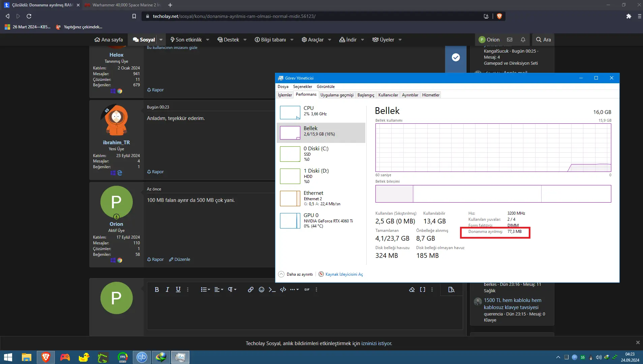Switch to the Kullanıcılar tab
Screen dimensions: 643x364
(x=388, y=95)
